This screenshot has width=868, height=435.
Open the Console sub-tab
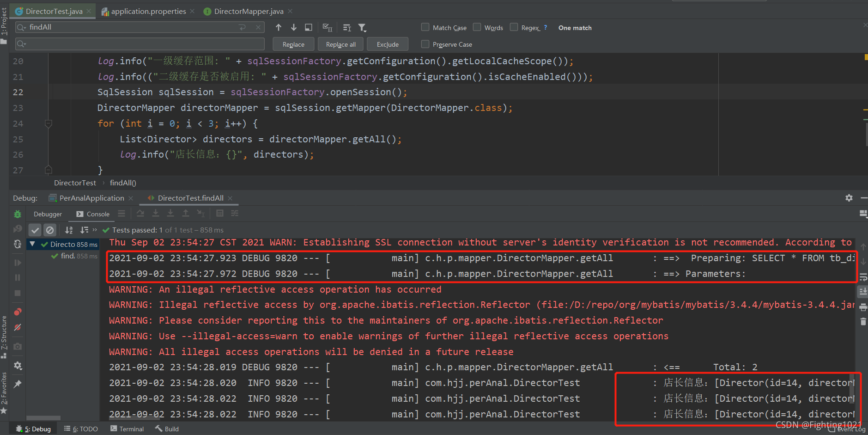(93, 214)
